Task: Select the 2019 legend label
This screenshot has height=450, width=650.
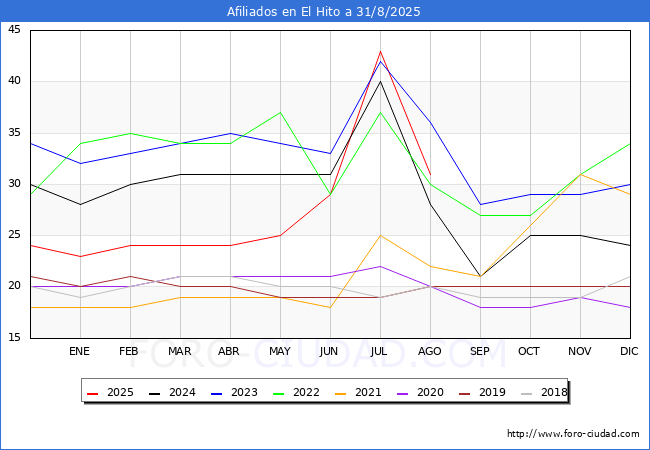Action: (494, 393)
